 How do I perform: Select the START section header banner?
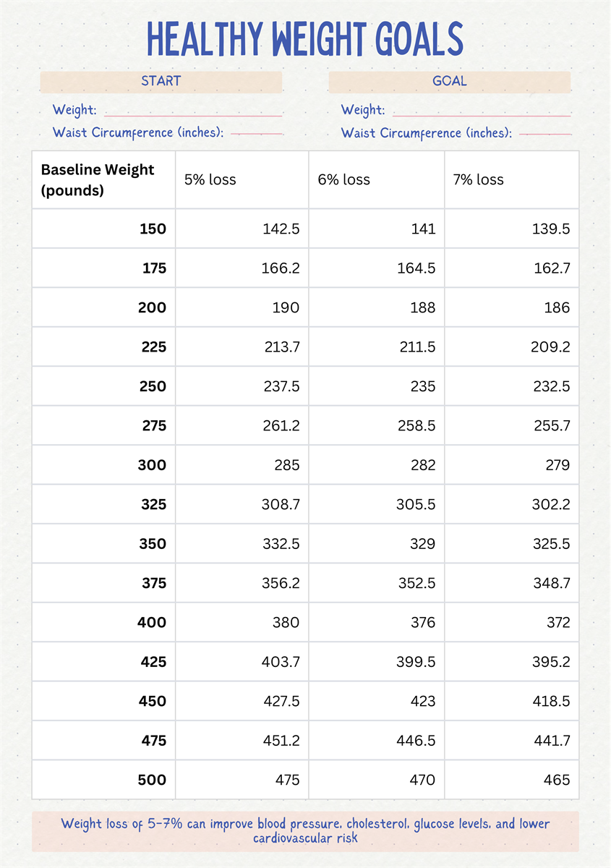point(161,81)
